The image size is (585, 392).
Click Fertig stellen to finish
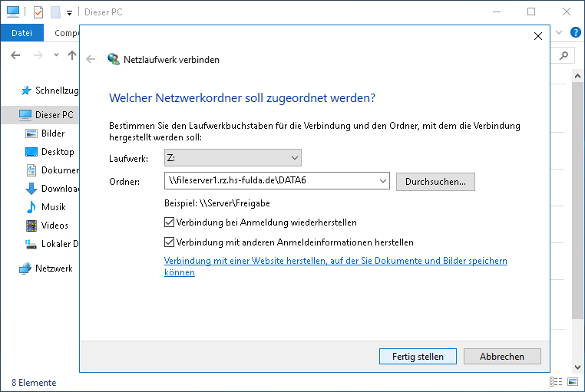(418, 357)
